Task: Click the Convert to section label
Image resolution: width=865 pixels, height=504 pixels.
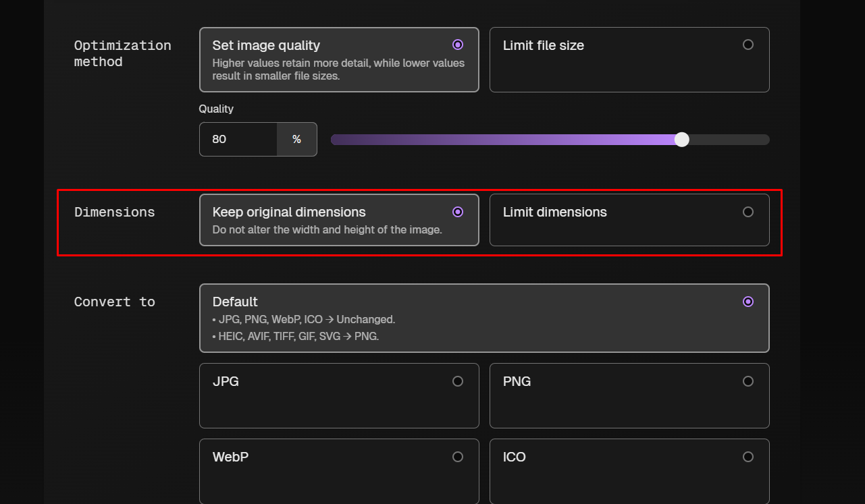Action: point(114,302)
